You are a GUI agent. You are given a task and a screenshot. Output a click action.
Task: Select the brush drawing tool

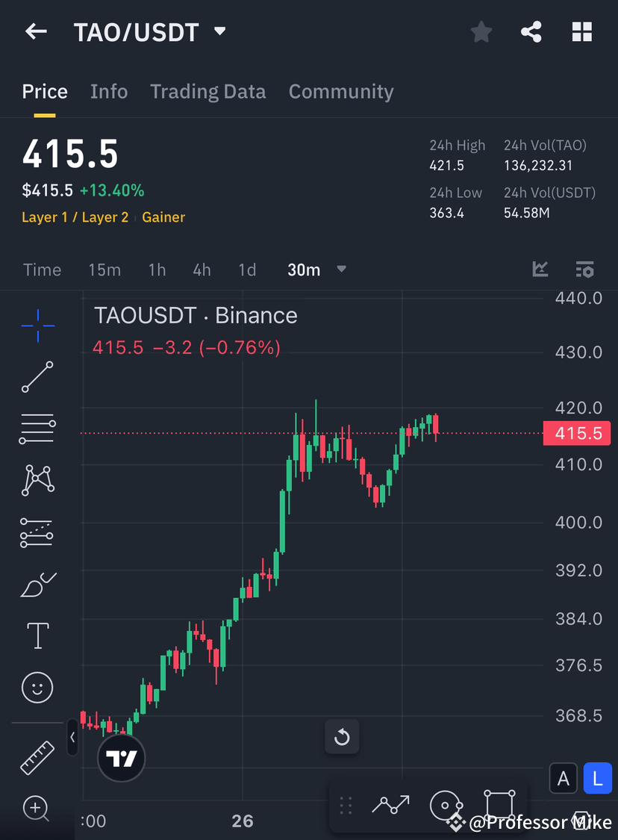tap(37, 584)
